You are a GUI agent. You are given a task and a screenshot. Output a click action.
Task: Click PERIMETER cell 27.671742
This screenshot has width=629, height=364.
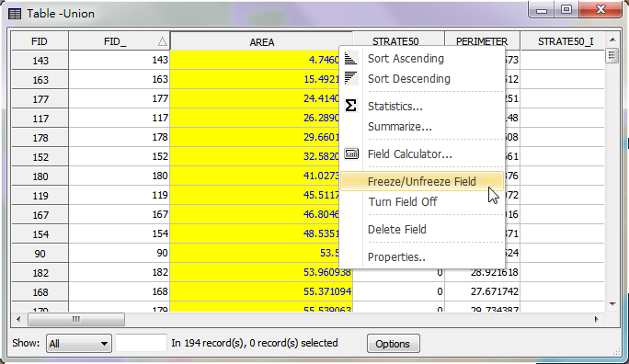[x=482, y=291]
